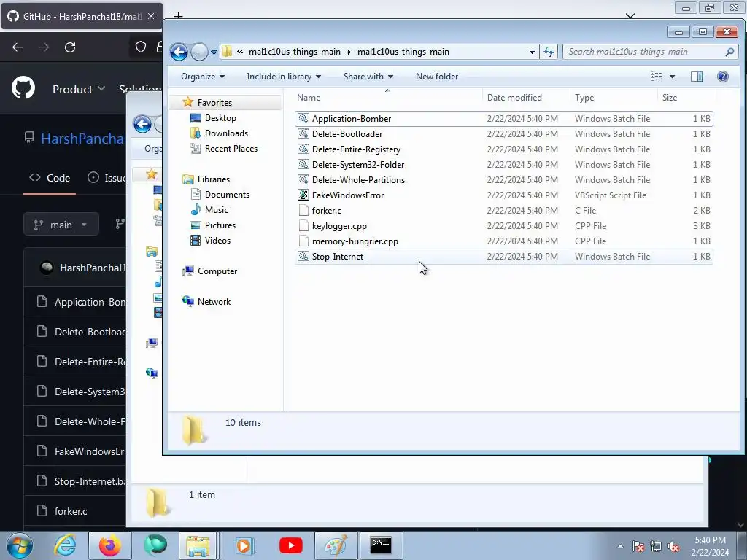The width and height of the screenshot is (747, 560).
Task: Open the view options dropdown arrow
Action: click(x=672, y=77)
